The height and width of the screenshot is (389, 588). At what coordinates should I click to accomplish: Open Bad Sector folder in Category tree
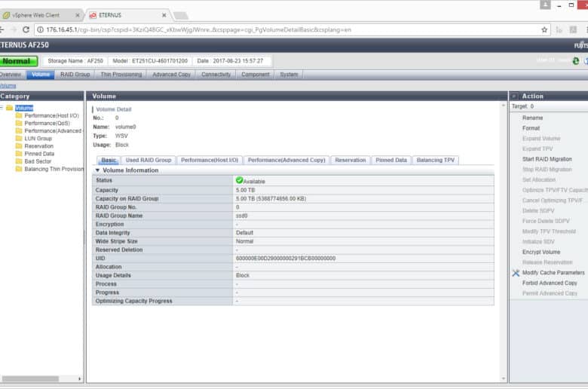38,161
